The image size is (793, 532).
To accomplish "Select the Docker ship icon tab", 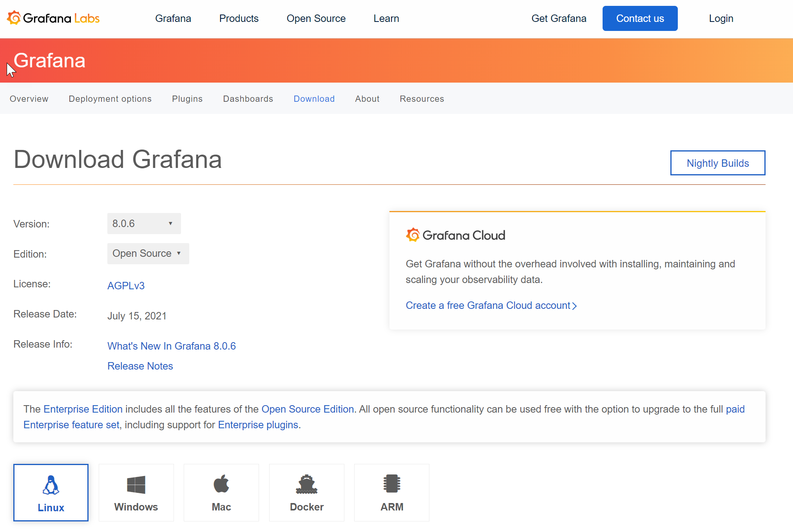I will [x=307, y=492].
